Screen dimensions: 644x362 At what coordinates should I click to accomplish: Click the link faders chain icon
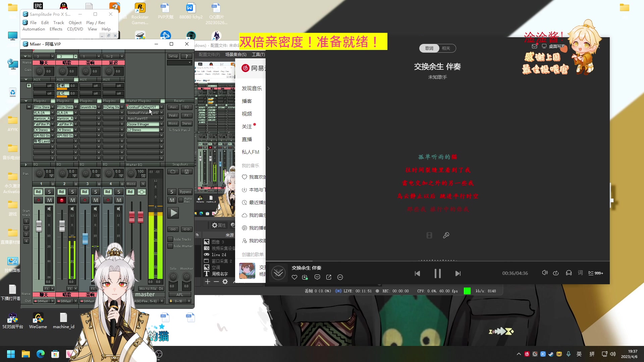point(173,229)
